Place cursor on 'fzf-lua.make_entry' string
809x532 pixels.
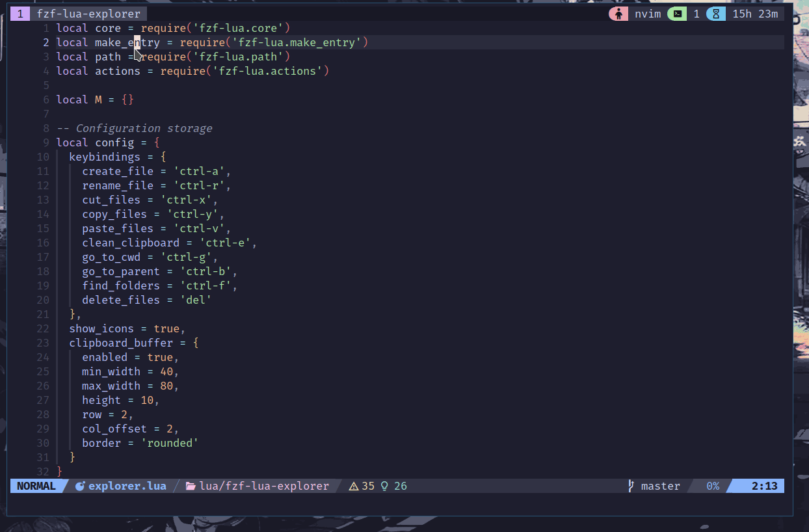coord(297,42)
